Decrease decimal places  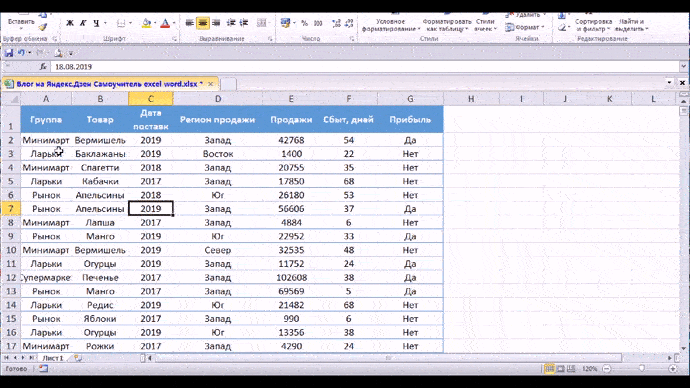[349, 23]
